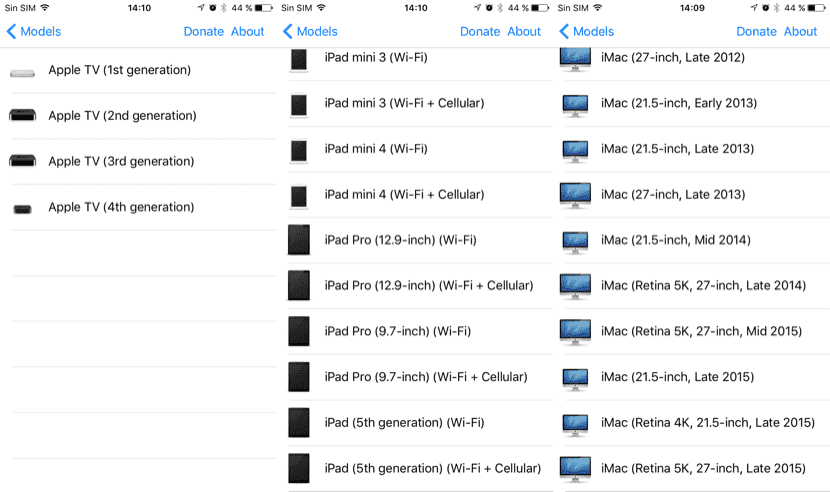The width and height of the screenshot is (830, 492).
Task: Tap Wi-Fi status icon on the Apple TV screen
Action: click(x=45, y=7)
